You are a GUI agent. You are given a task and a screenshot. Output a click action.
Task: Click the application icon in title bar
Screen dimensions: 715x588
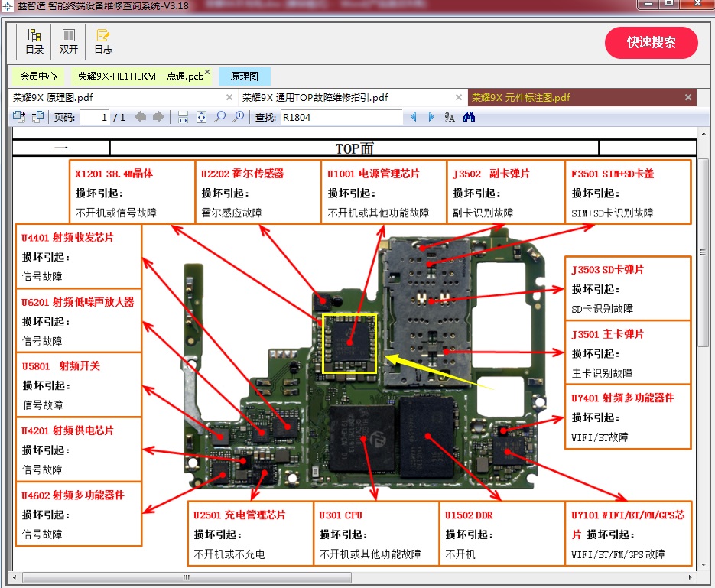pyautogui.click(x=8, y=6)
